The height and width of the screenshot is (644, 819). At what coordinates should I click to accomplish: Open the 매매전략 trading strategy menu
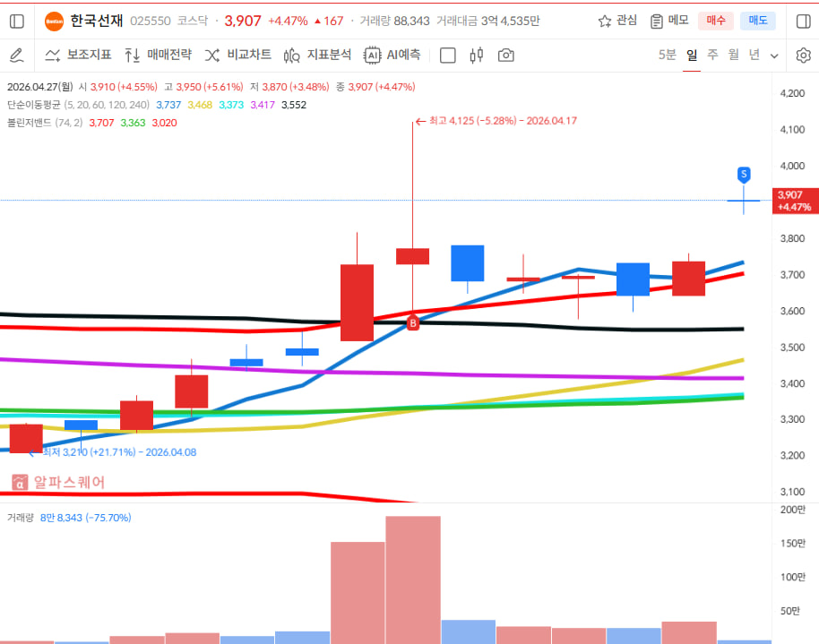[159, 56]
